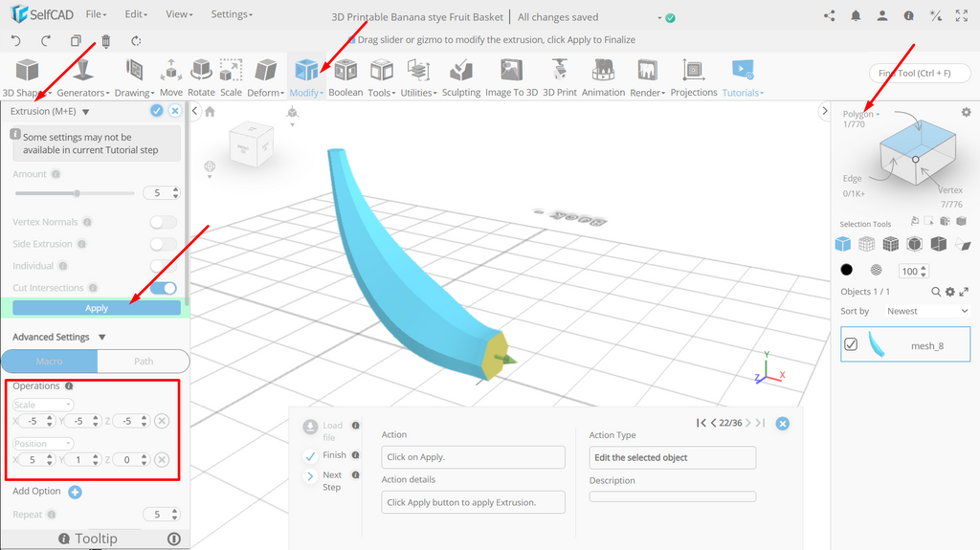
Task: Click the Undo arrow icon
Action: 16,40
